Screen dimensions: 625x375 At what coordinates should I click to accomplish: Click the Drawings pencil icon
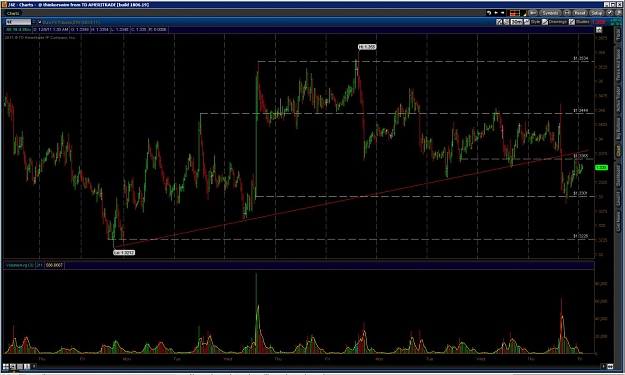coord(545,22)
